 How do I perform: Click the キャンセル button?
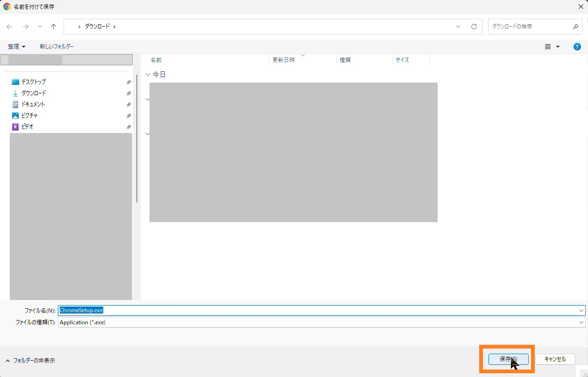pyautogui.click(x=555, y=359)
